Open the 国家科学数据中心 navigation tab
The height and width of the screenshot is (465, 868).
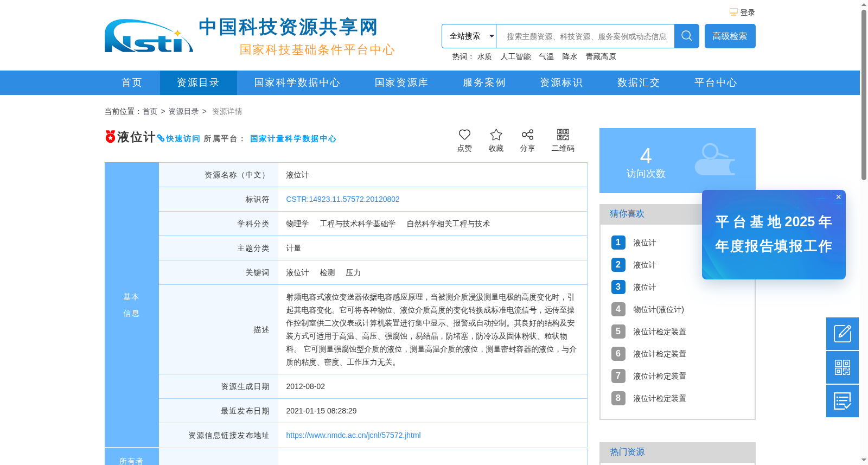coord(297,82)
